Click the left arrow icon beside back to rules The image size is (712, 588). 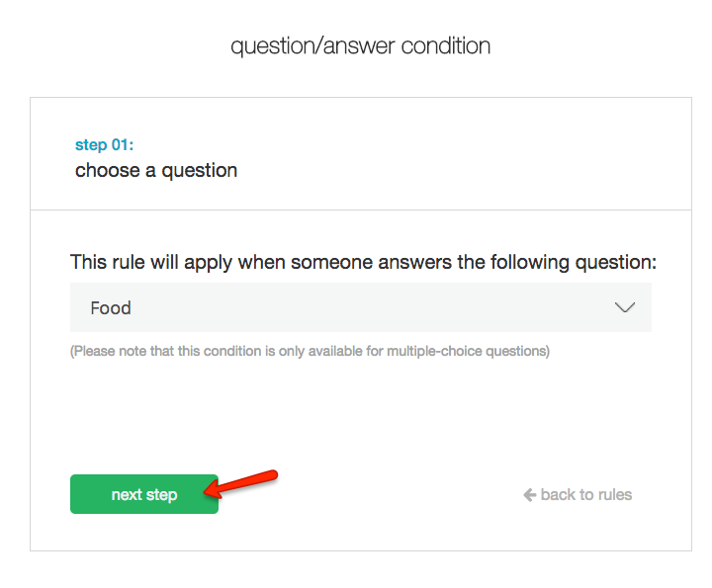tap(530, 494)
